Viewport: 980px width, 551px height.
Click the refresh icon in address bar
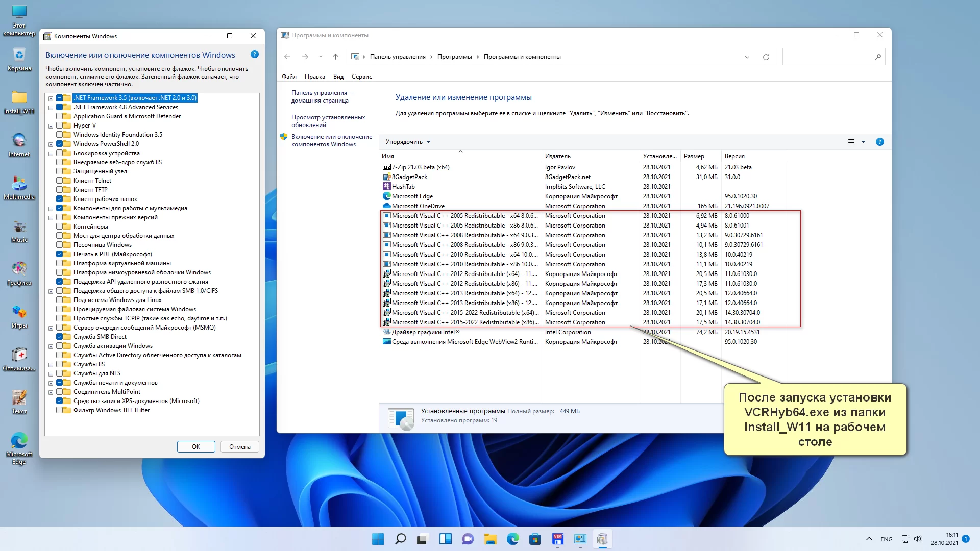click(766, 57)
